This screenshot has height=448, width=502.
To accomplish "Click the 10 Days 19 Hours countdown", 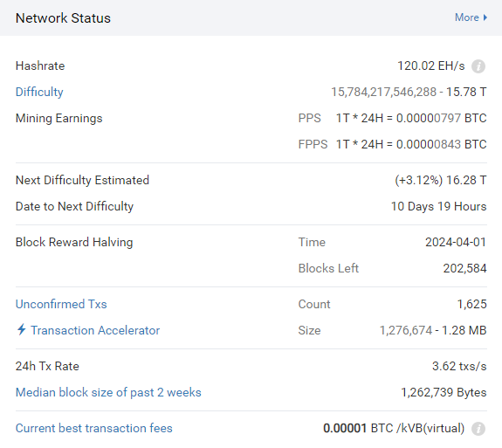I will (x=438, y=207).
